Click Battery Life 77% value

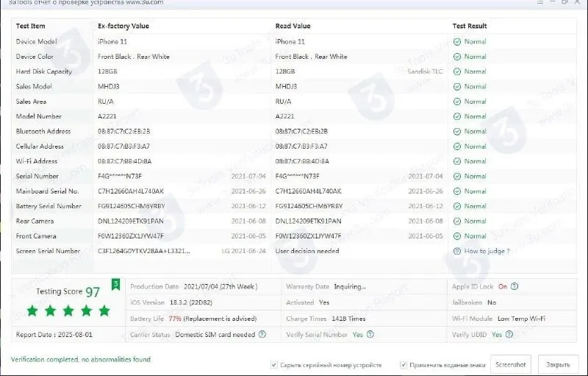175,319
